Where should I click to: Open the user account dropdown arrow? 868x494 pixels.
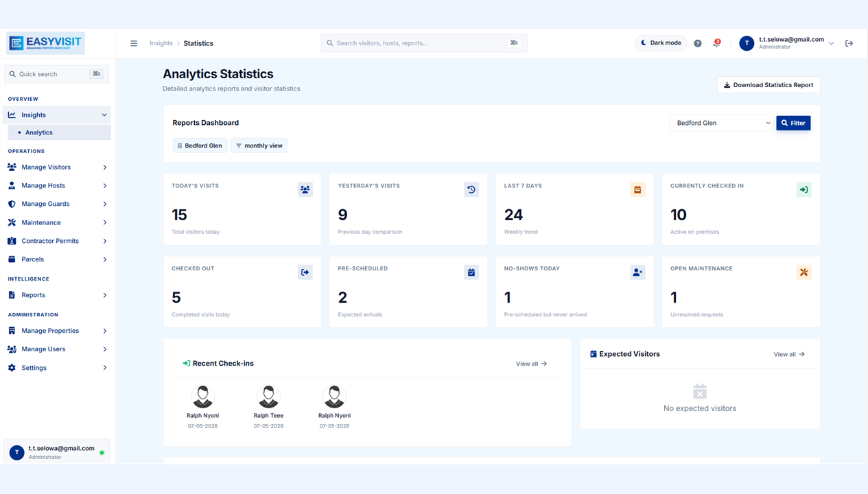pos(831,43)
